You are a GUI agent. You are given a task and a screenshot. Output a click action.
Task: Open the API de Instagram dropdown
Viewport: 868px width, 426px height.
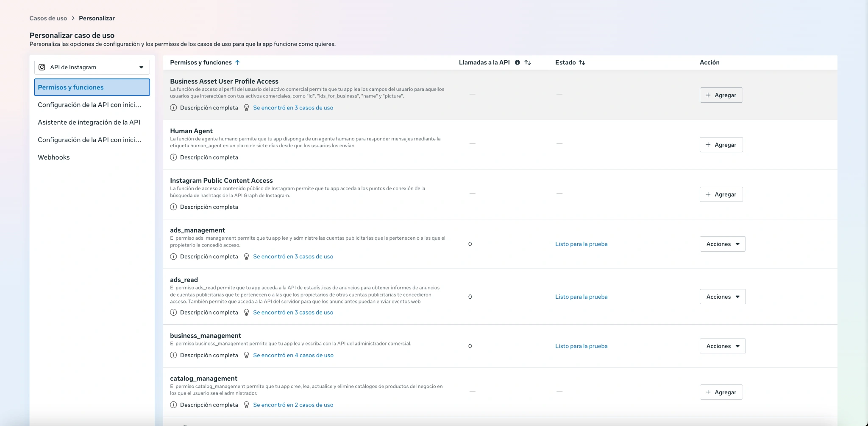coord(92,67)
